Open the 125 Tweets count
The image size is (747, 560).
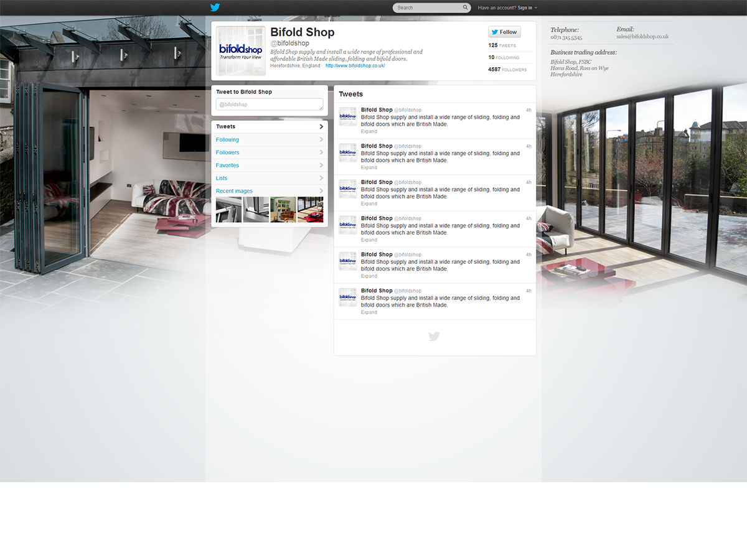(502, 45)
